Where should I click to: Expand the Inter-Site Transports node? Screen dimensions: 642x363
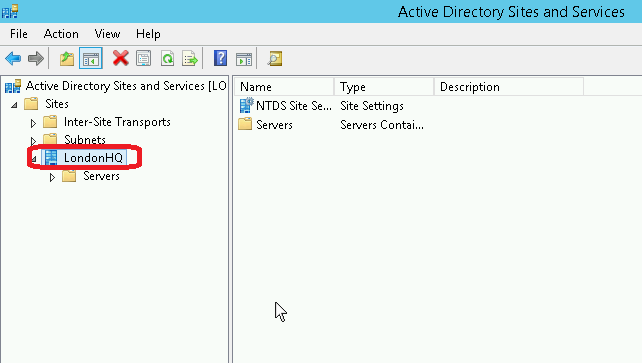pos(33,123)
